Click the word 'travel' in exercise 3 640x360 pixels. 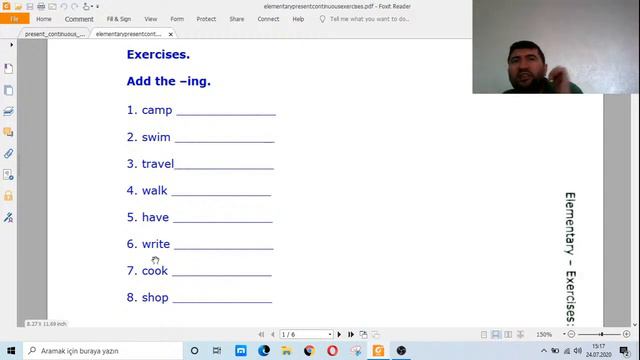(158, 164)
